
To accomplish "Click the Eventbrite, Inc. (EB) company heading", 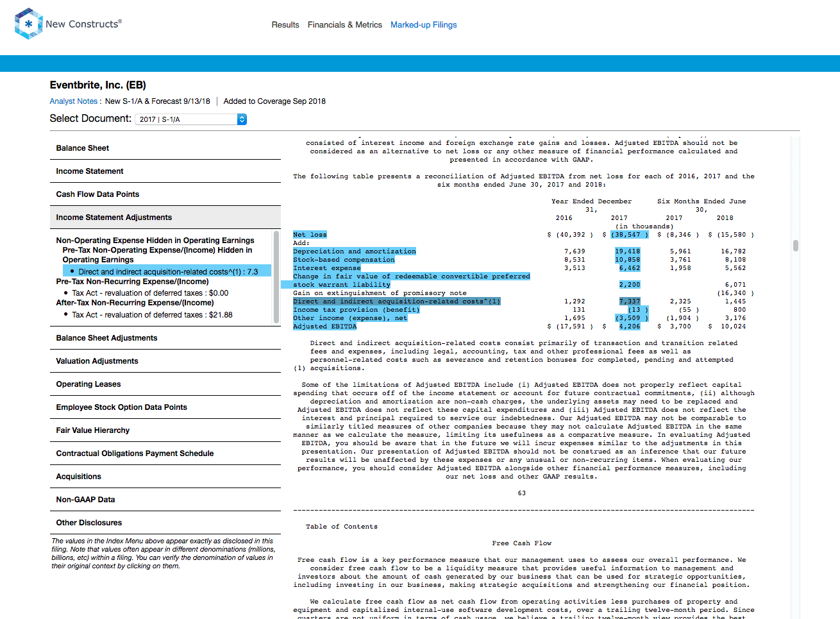I will point(98,85).
